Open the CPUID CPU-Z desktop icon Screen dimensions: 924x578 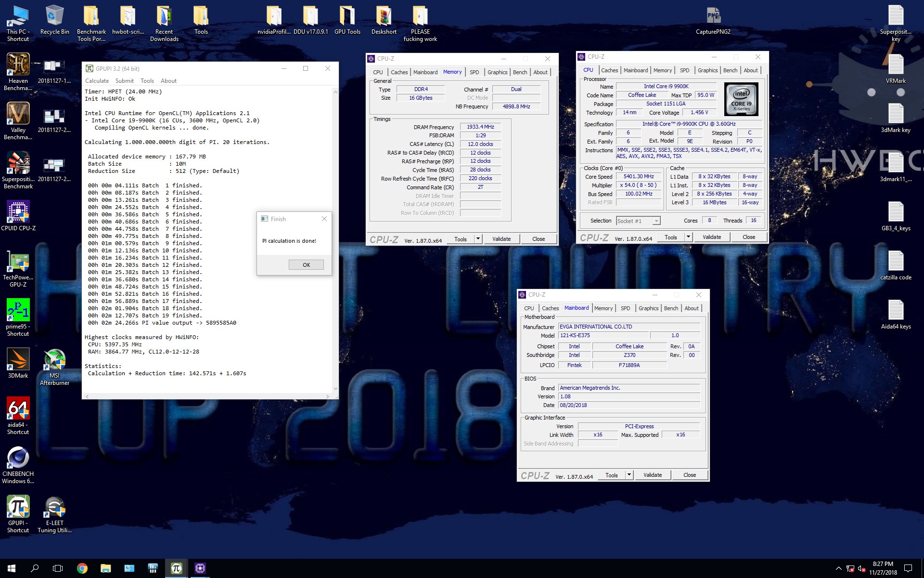tap(18, 215)
